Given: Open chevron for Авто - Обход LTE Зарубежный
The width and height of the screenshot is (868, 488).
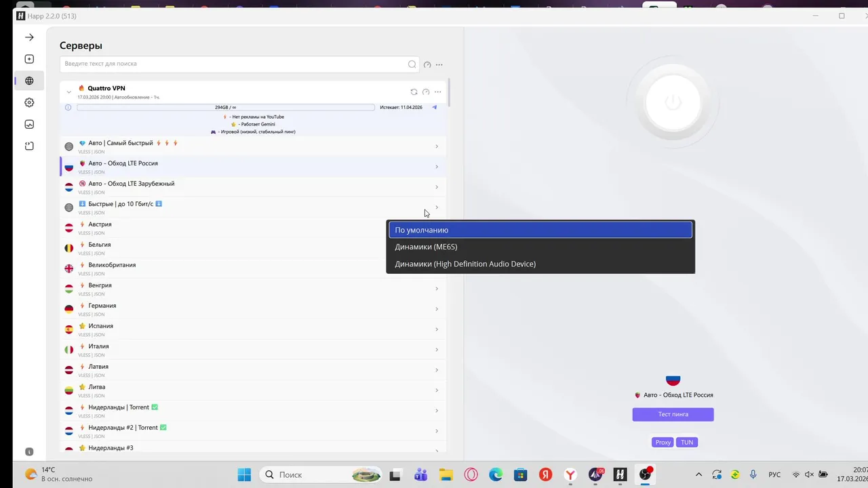Looking at the screenshot, I should click(x=437, y=187).
